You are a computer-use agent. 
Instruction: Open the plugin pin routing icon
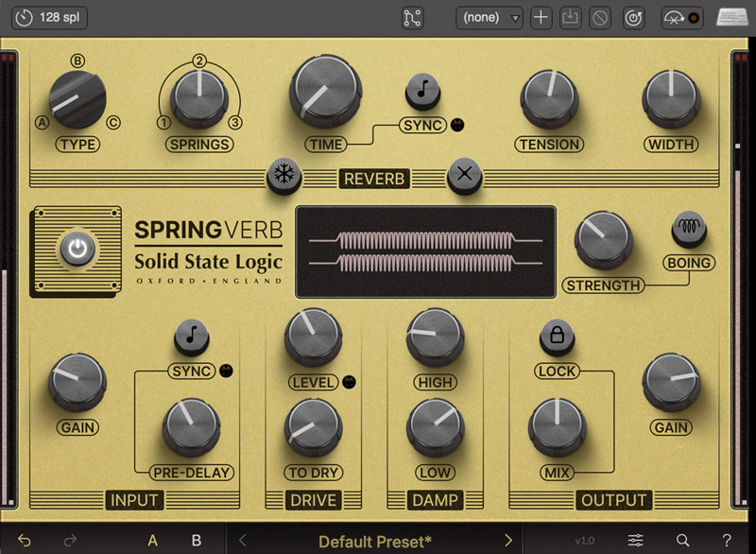[412, 18]
